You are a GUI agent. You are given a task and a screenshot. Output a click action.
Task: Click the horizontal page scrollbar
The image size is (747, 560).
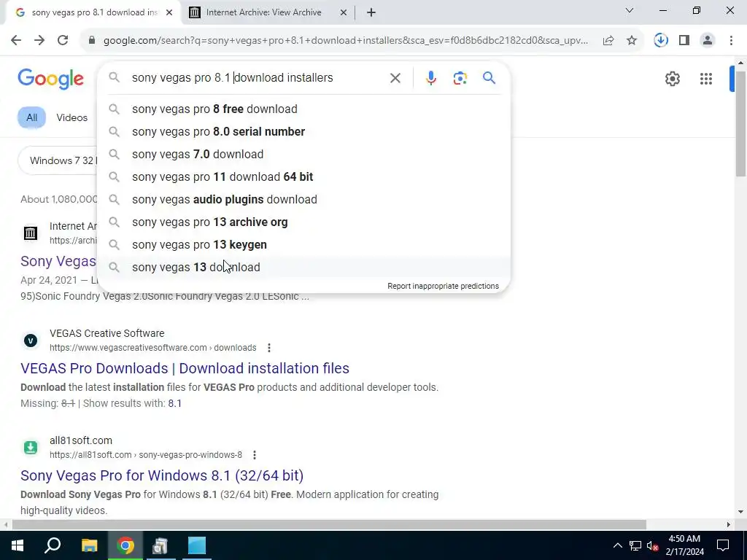329,525
